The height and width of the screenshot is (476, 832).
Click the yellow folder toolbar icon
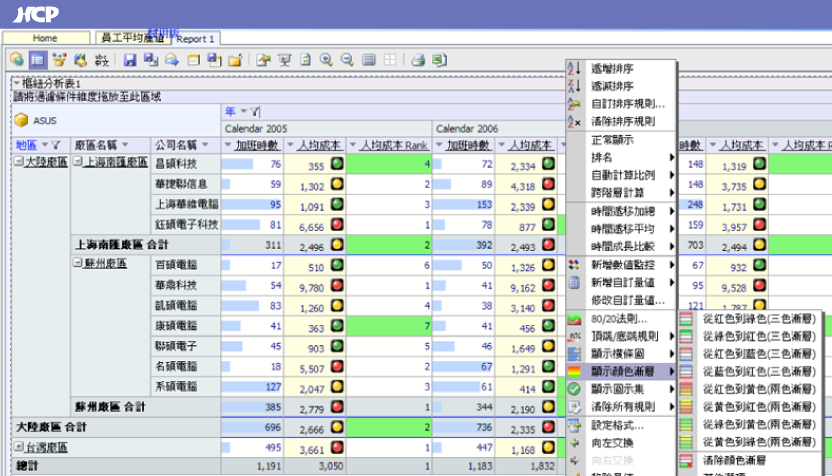click(x=235, y=60)
